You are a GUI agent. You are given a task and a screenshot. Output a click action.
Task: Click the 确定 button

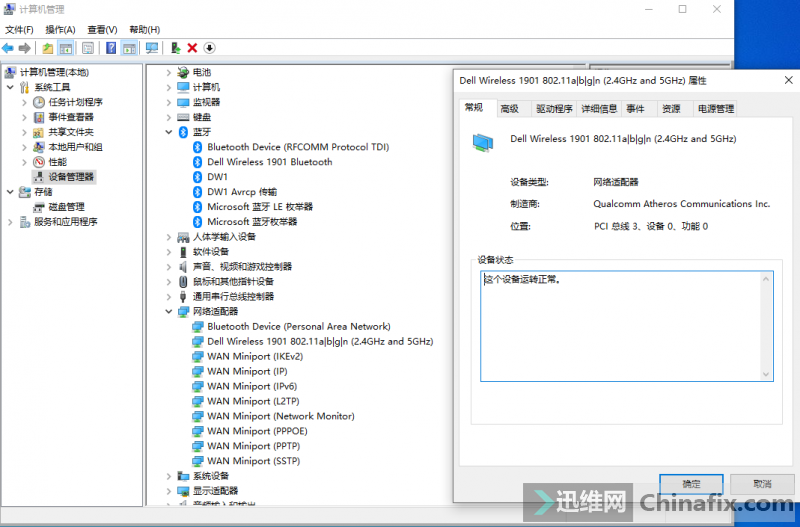(691, 484)
